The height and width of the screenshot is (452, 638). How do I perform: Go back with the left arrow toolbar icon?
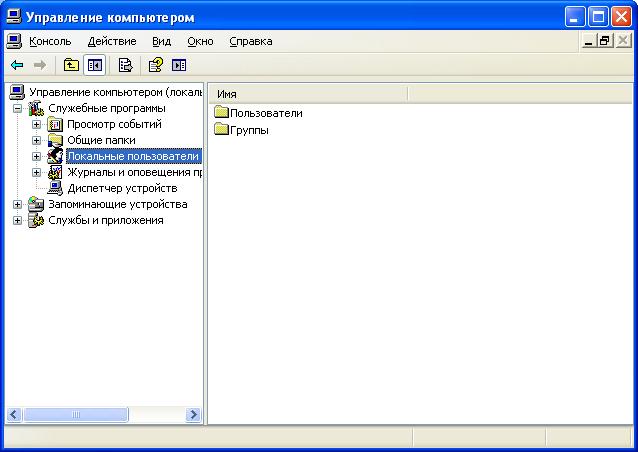17,65
